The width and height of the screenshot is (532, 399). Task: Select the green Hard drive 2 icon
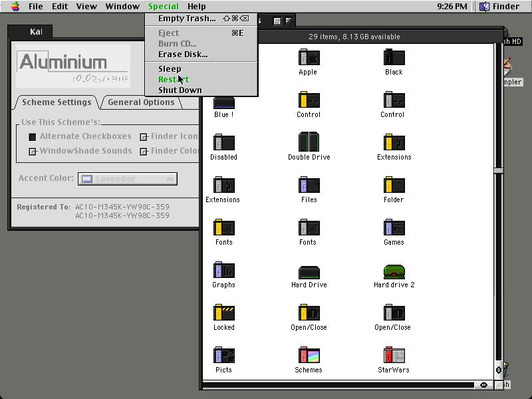tap(394, 272)
